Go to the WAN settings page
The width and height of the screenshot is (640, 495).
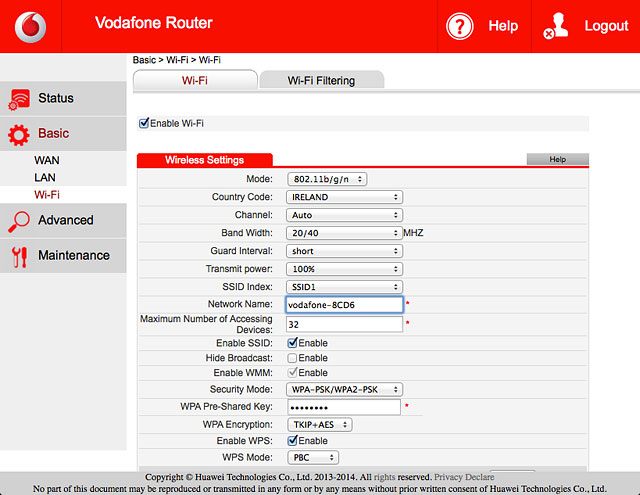pos(47,160)
